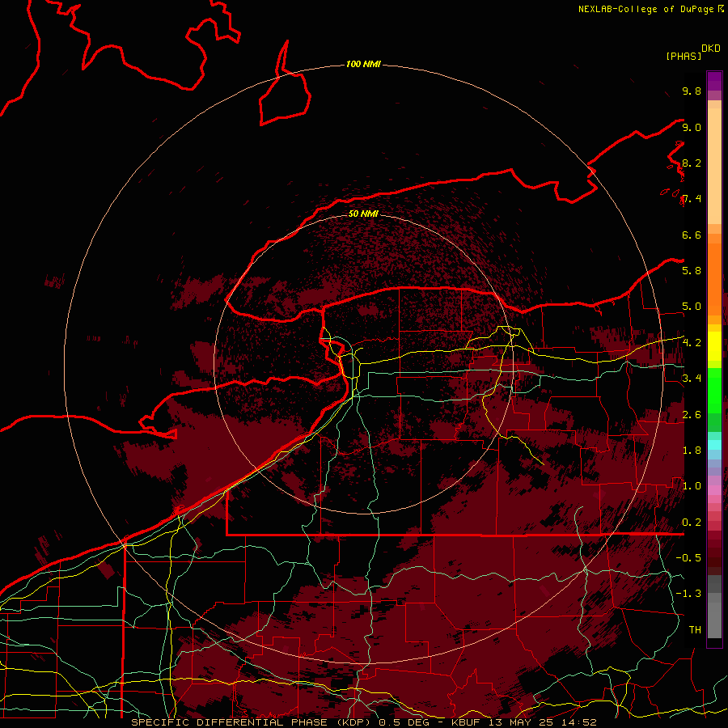Click the DKD legend title

tap(711, 48)
